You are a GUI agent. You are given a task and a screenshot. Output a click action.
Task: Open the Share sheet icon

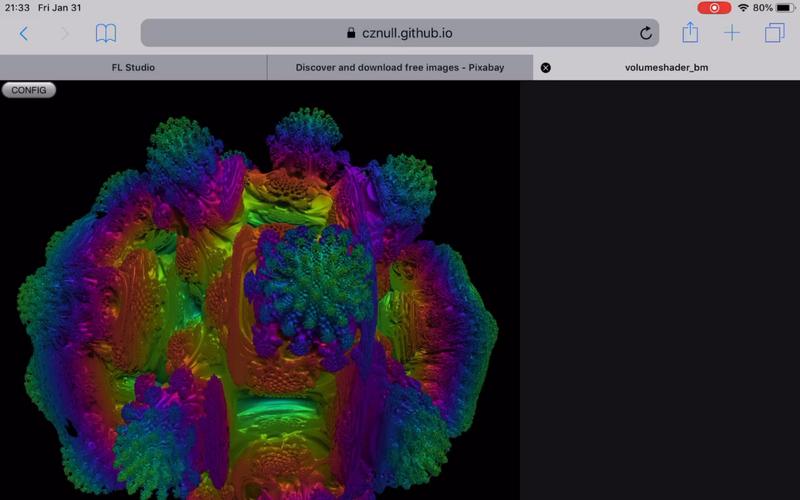click(690, 32)
